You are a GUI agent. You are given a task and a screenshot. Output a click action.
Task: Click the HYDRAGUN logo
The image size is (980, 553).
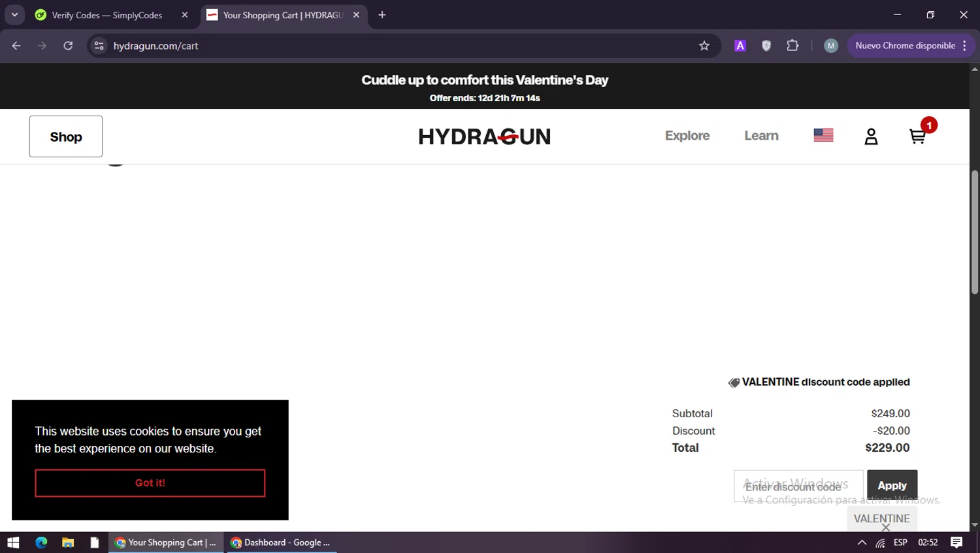point(484,136)
